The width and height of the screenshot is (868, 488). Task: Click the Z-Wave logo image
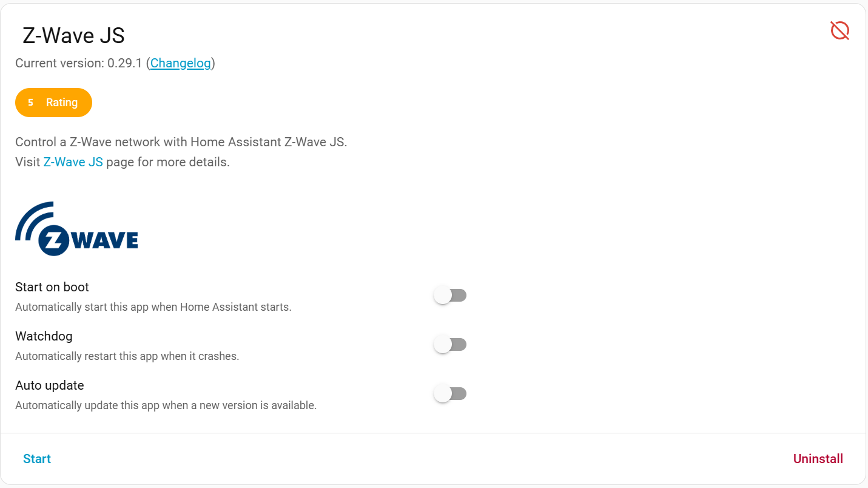(76, 229)
